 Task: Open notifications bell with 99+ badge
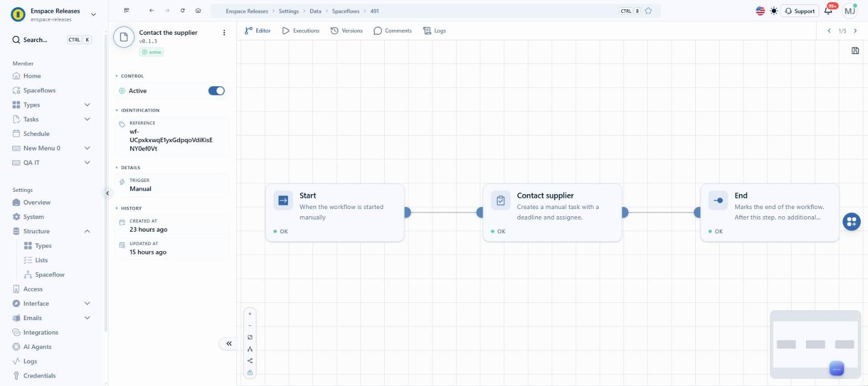(829, 11)
